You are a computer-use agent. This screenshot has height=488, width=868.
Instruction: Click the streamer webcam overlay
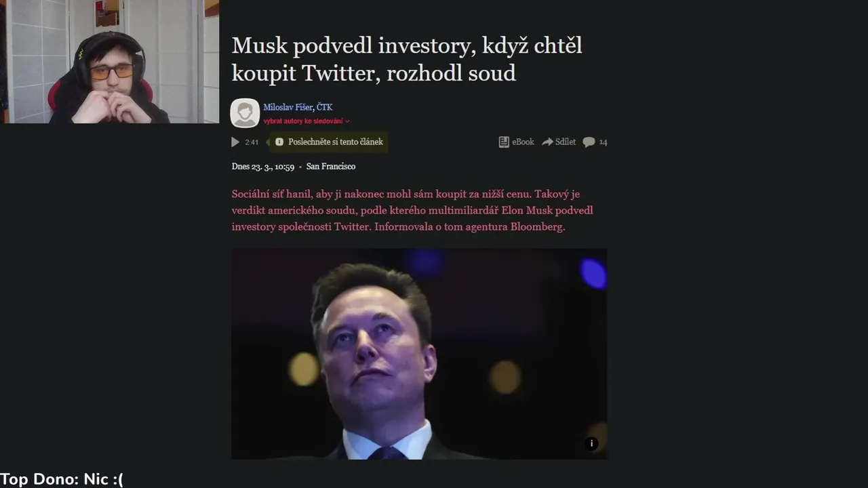pyautogui.click(x=109, y=62)
